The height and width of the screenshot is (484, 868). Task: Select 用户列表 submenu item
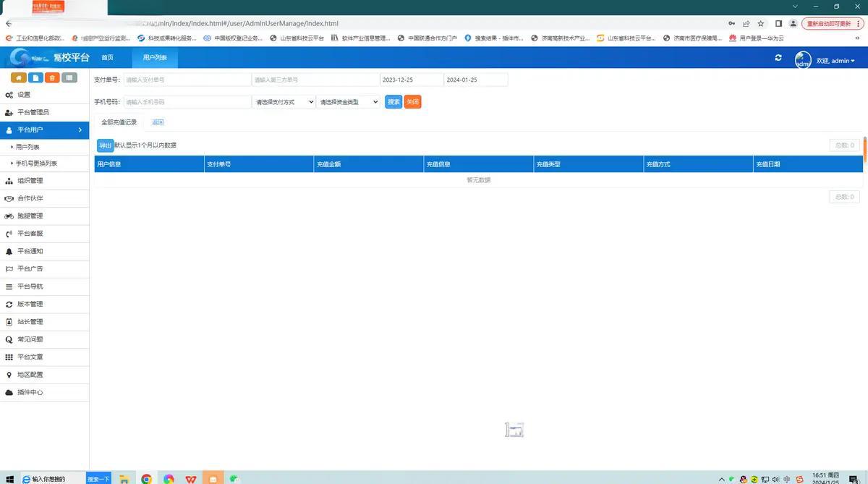coord(44,147)
